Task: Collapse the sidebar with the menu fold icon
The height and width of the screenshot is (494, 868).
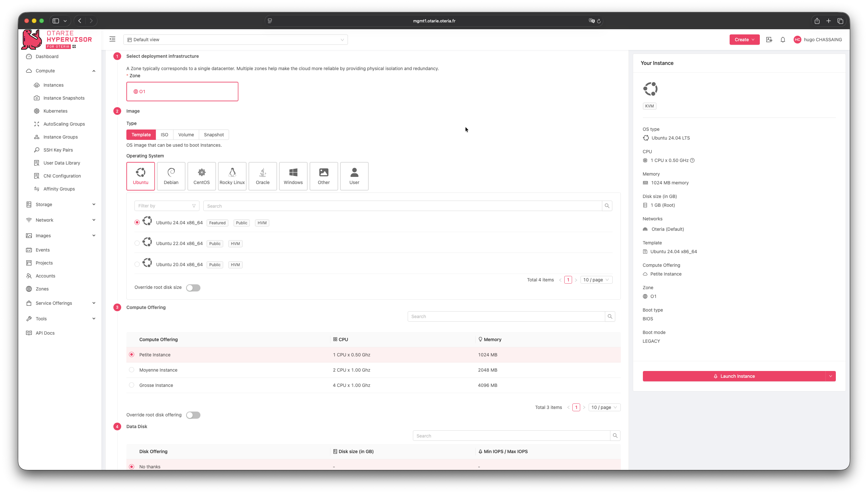Action: click(x=112, y=39)
